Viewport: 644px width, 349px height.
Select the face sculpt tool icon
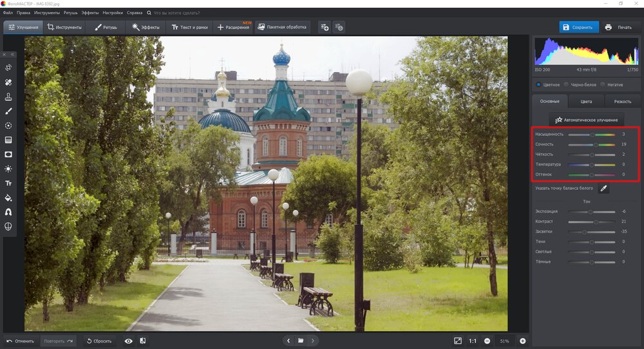click(x=8, y=226)
